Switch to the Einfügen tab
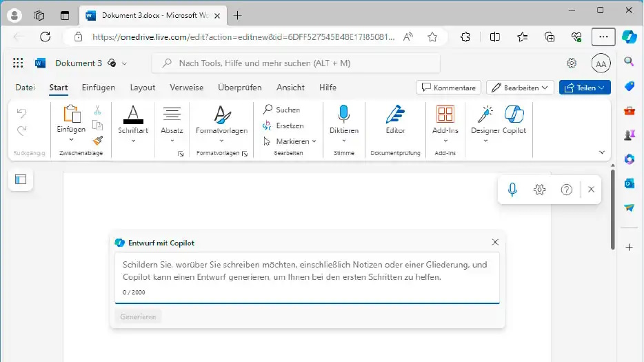 (98, 88)
